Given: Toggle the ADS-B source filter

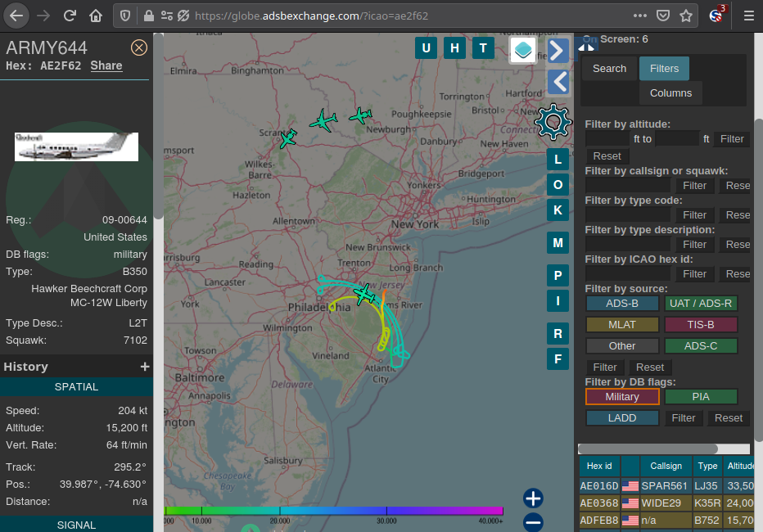Looking at the screenshot, I should (x=622, y=304).
